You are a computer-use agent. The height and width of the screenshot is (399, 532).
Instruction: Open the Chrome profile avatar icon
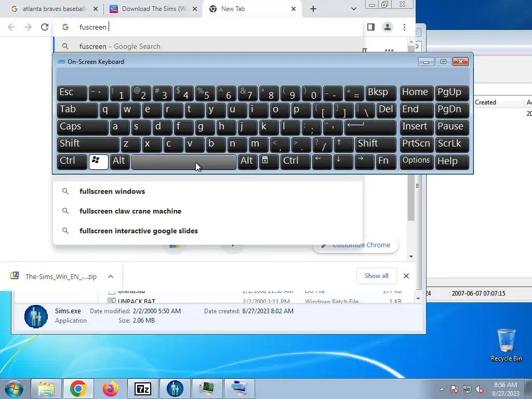[x=388, y=27]
